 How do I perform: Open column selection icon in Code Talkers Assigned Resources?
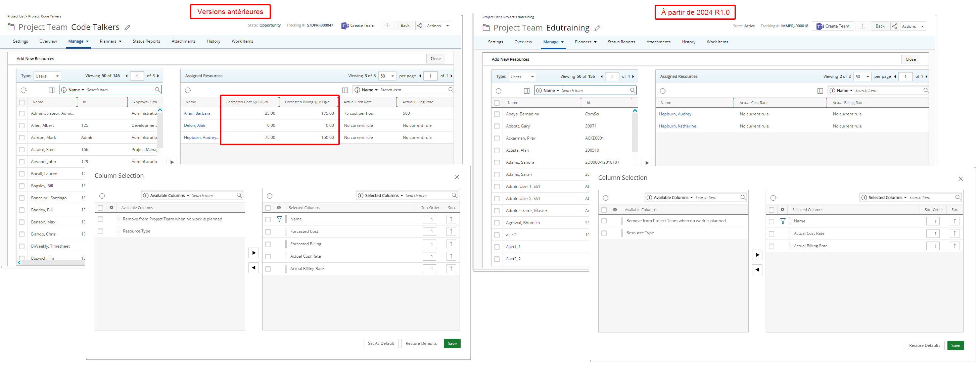[x=345, y=90]
